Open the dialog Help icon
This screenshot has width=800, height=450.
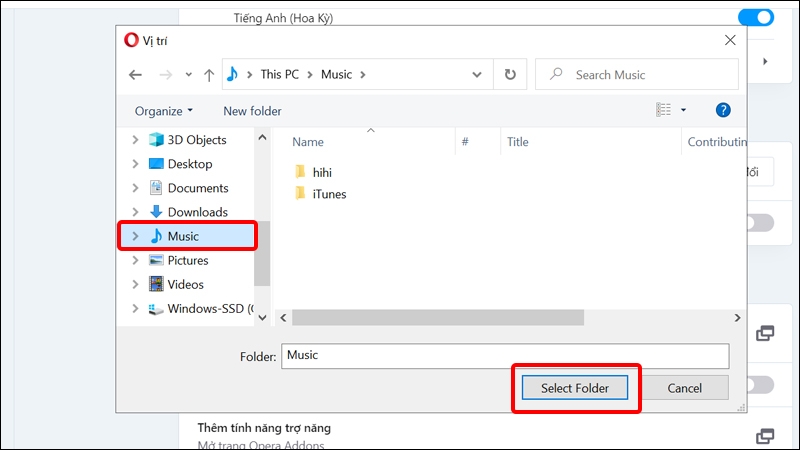(x=723, y=111)
